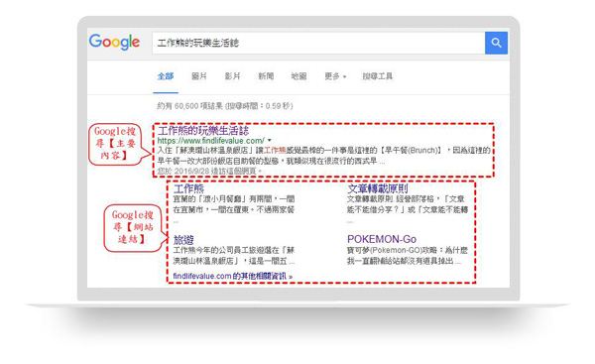Switch to the 圖片 tab
This screenshot has width=595, height=364.
click(x=199, y=76)
